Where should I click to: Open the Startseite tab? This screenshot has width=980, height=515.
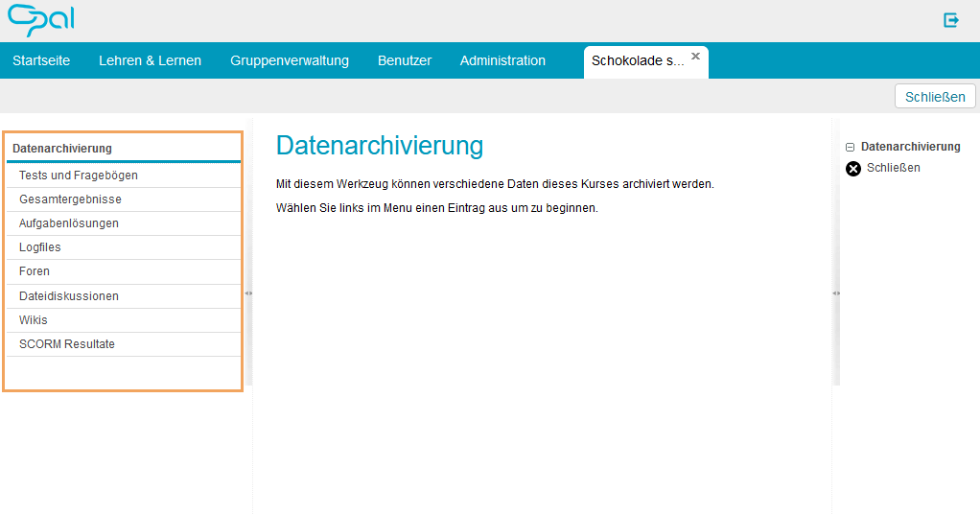(41, 60)
